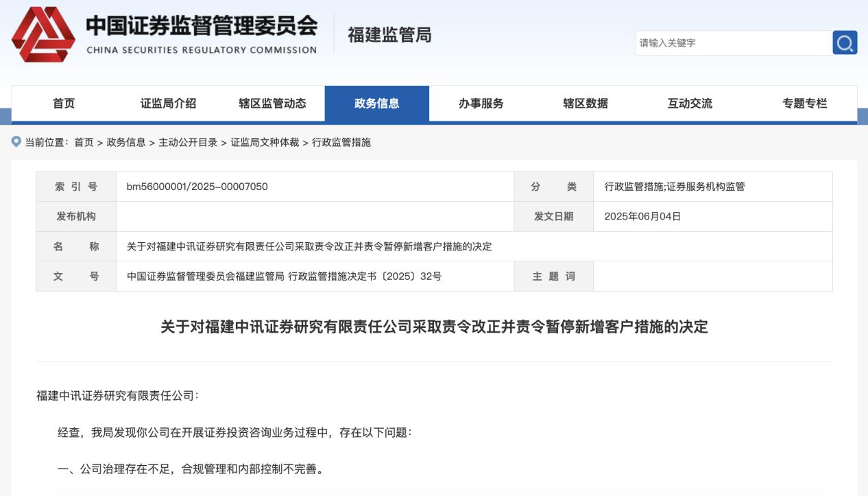Click the 政务信息 breadcrumb link
The height and width of the screenshot is (496, 868).
tap(126, 142)
